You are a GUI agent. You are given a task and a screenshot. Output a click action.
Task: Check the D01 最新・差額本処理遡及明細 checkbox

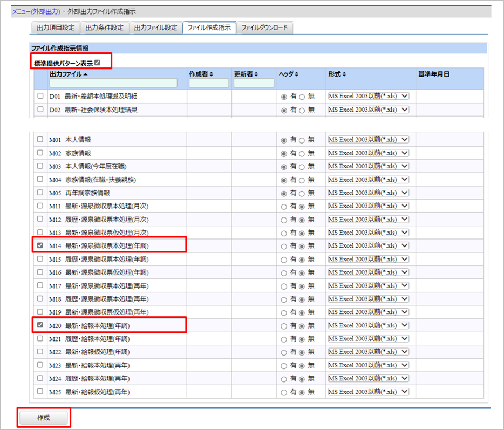pyautogui.click(x=40, y=96)
